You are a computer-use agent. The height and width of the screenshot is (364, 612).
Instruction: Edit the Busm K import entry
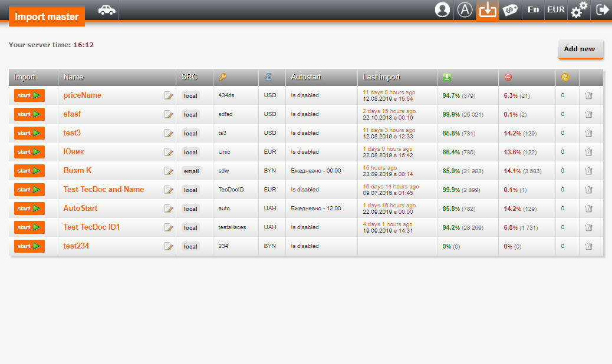click(169, 171)
